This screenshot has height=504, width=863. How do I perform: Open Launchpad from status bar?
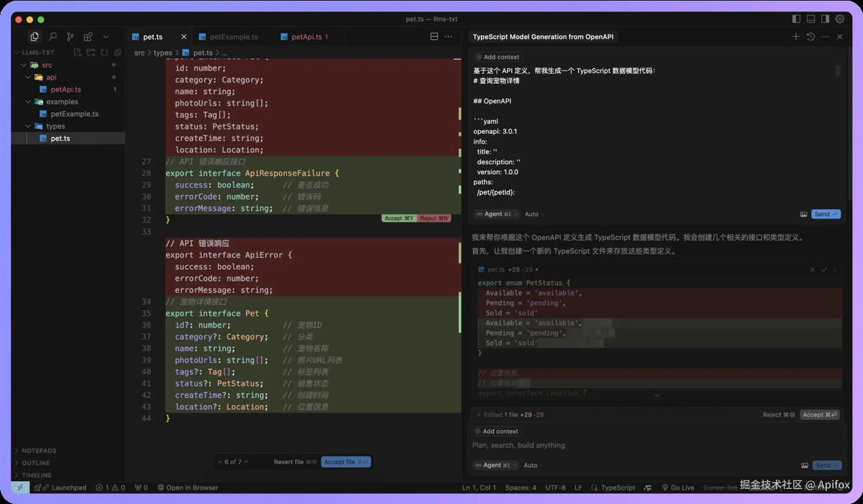click(61, 488)
